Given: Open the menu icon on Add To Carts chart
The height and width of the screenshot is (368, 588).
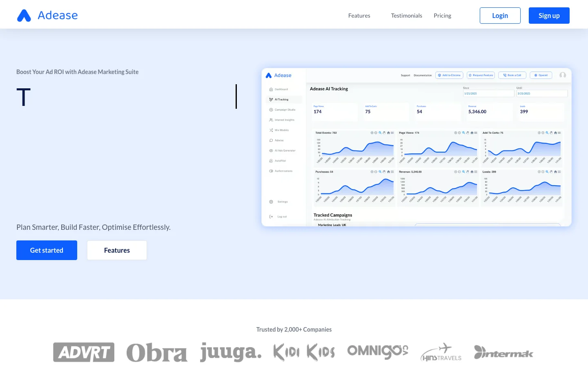Looking at the screenshot, I should click(559, 133).
